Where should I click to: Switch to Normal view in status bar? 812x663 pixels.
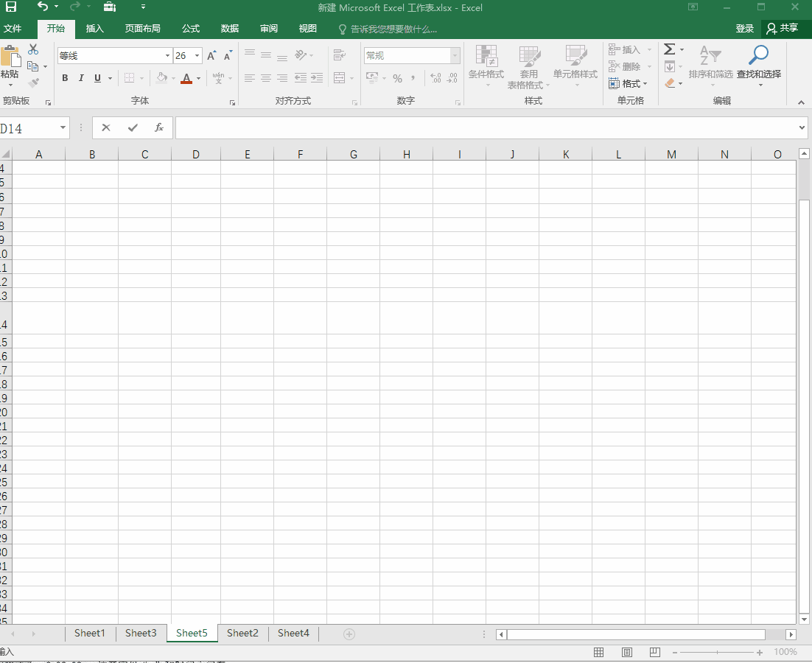(598, 652)
